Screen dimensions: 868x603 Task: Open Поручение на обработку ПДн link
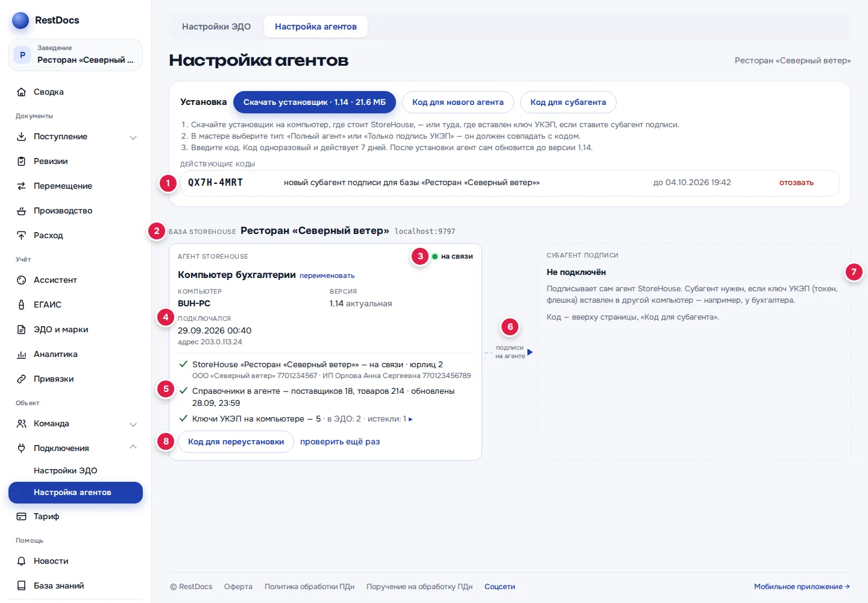coord(420,587)
